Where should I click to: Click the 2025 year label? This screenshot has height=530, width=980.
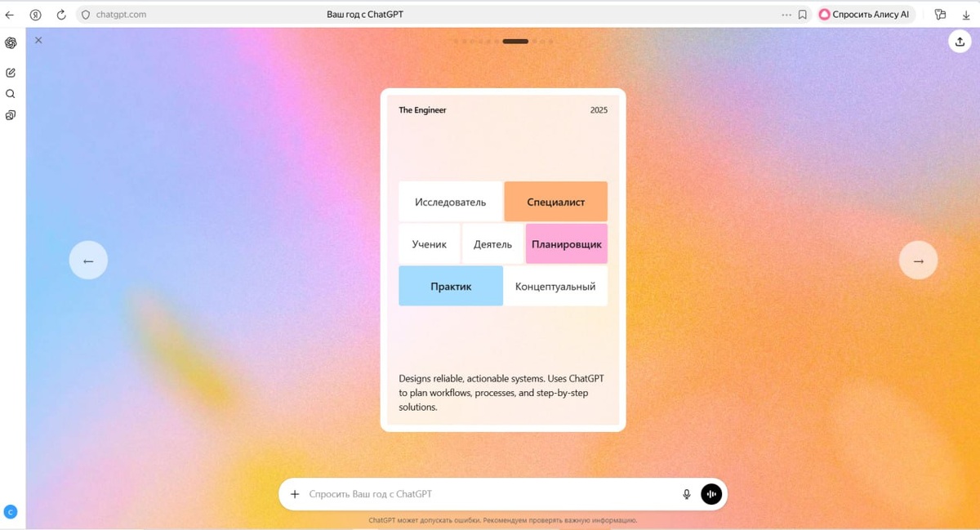(x=599, y=110)
